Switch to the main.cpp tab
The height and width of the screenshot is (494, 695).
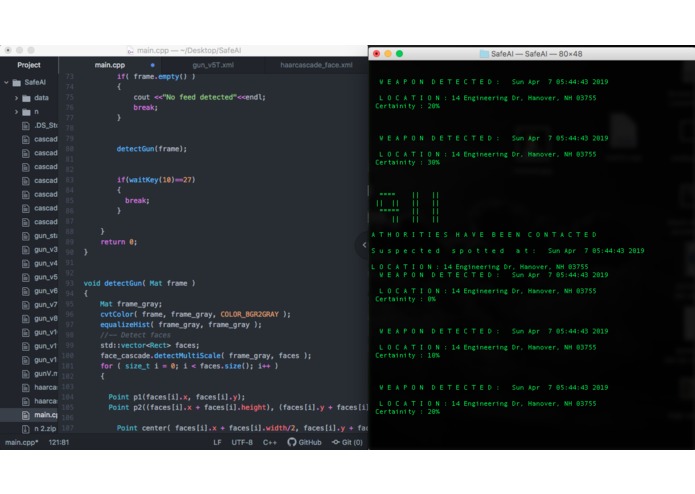click(109, 65)
